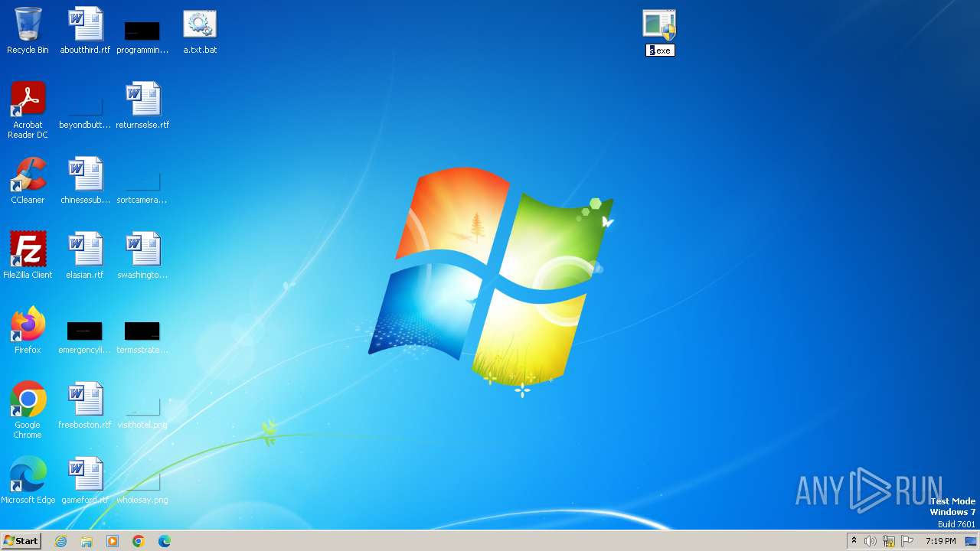Image resolution: width=980 pixels, height=551 pixels.
Task: Open the volume speaker tray icon
Action: coord(871,541)
